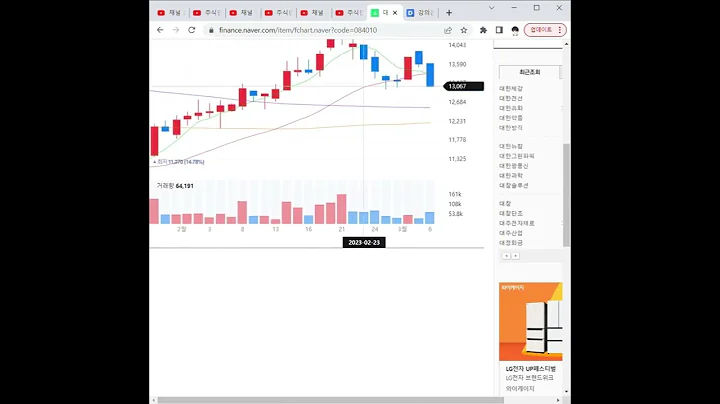Share this page via address bar icon
Image resolution: width=720 pixels, height=404 pixels.
(448, 30)
